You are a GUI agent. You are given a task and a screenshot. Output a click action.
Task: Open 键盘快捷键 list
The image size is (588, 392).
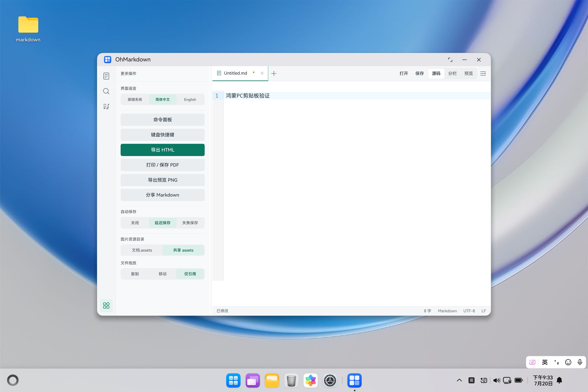162,135
